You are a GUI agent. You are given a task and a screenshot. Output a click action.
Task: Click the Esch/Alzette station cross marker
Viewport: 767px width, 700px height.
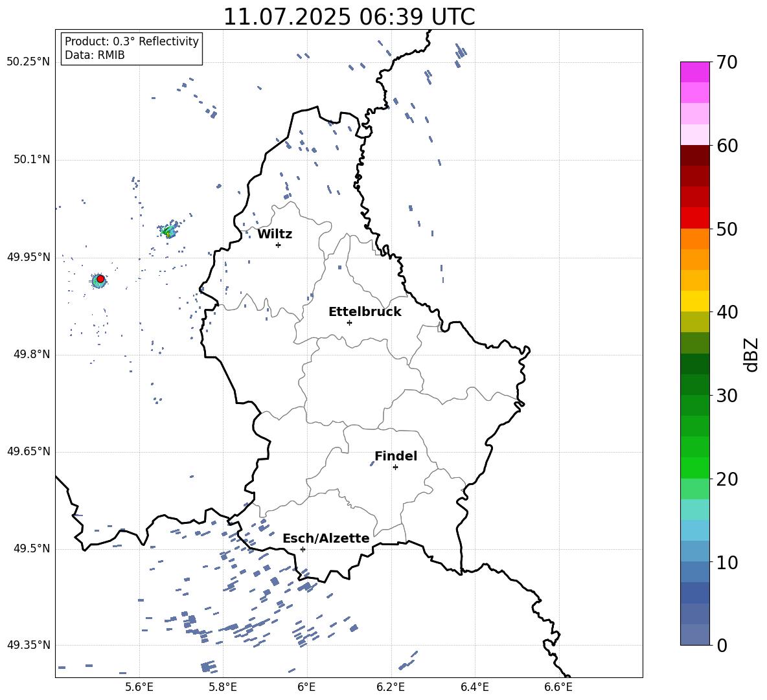tap(303, 549)
